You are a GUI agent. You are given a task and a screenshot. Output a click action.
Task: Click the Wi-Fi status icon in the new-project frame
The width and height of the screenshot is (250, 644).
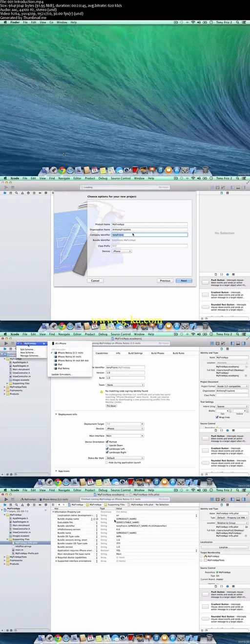(x=193, y=178)
